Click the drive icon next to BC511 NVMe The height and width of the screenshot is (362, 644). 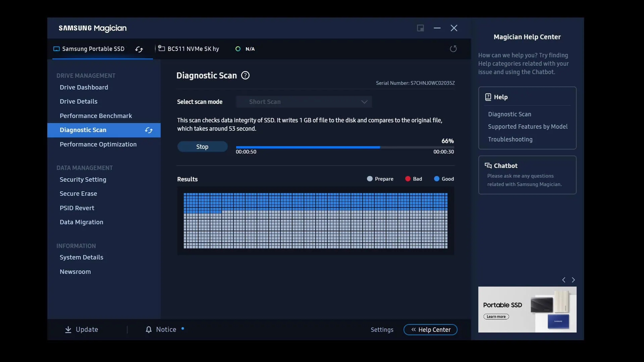pos(161,48)
